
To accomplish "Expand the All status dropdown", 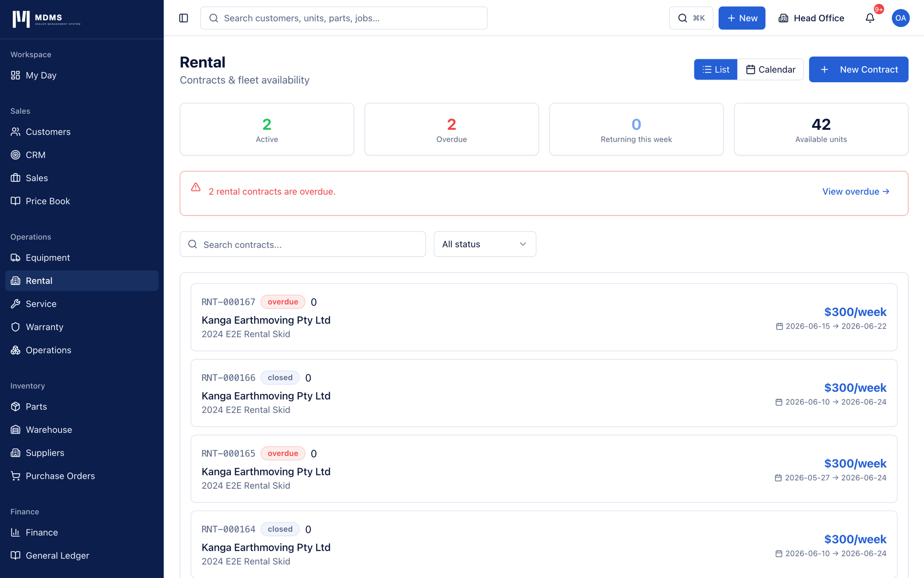I will pyautogui.click(x=485, y=244).
